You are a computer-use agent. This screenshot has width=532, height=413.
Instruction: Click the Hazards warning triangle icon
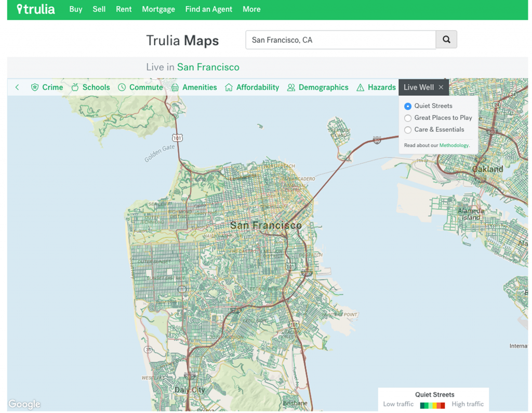point(361,87)
